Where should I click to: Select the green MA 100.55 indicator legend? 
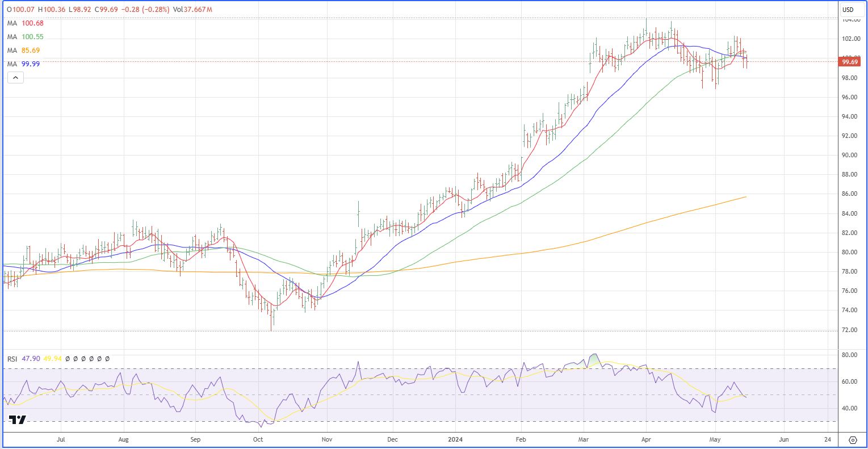tap(25, 37)
